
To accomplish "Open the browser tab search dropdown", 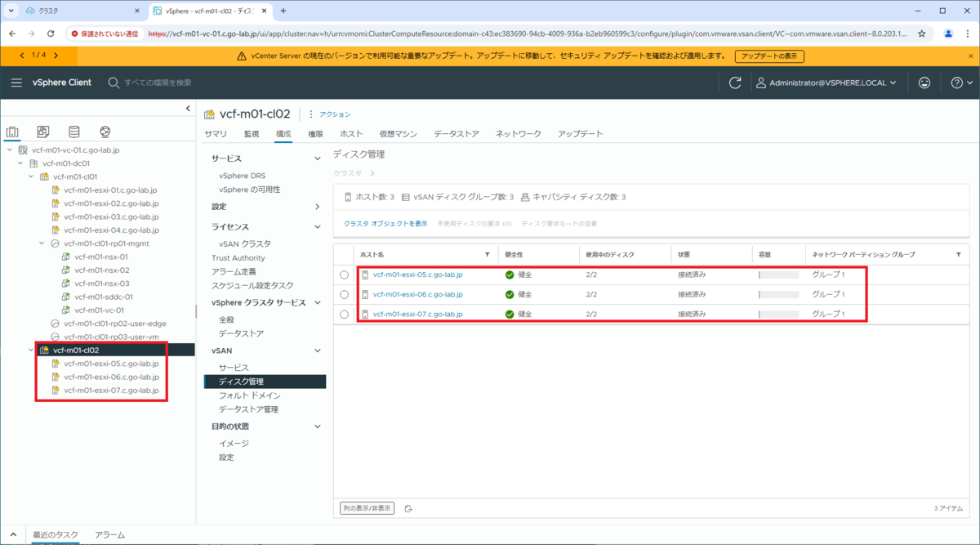I will click(x=11, y=11).
